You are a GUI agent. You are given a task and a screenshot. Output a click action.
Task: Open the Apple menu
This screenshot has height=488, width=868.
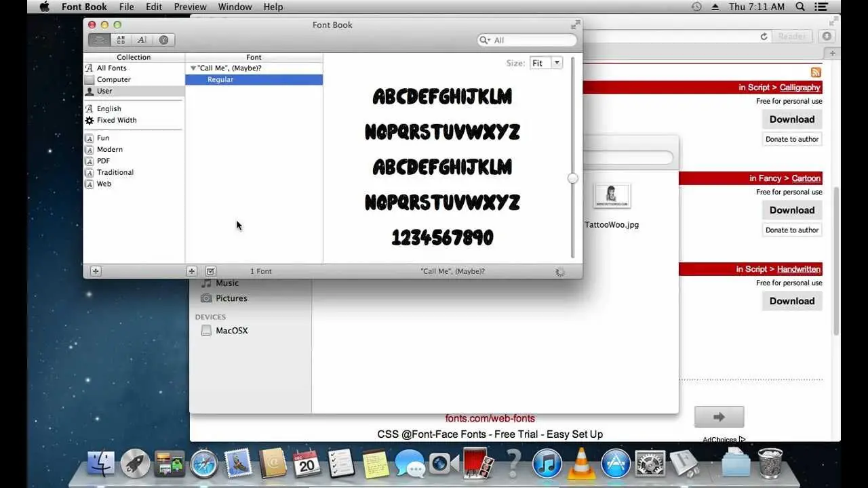tap(45, 7)
